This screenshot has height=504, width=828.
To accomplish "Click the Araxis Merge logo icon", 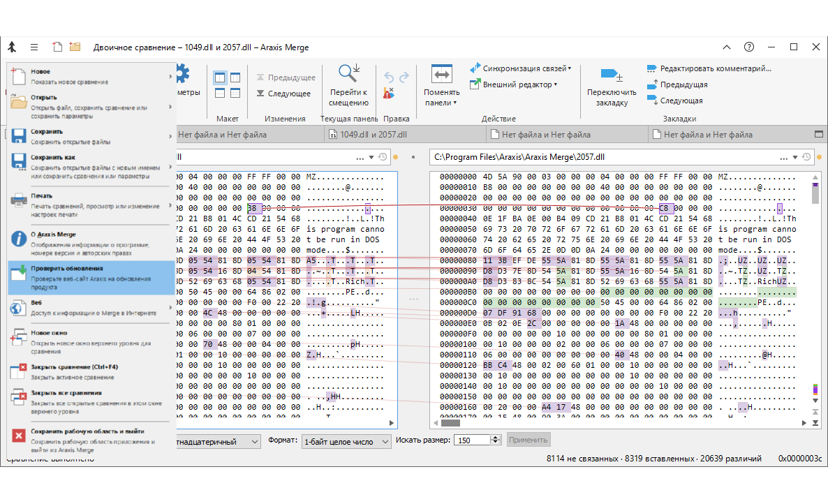I will coord(12,47).
